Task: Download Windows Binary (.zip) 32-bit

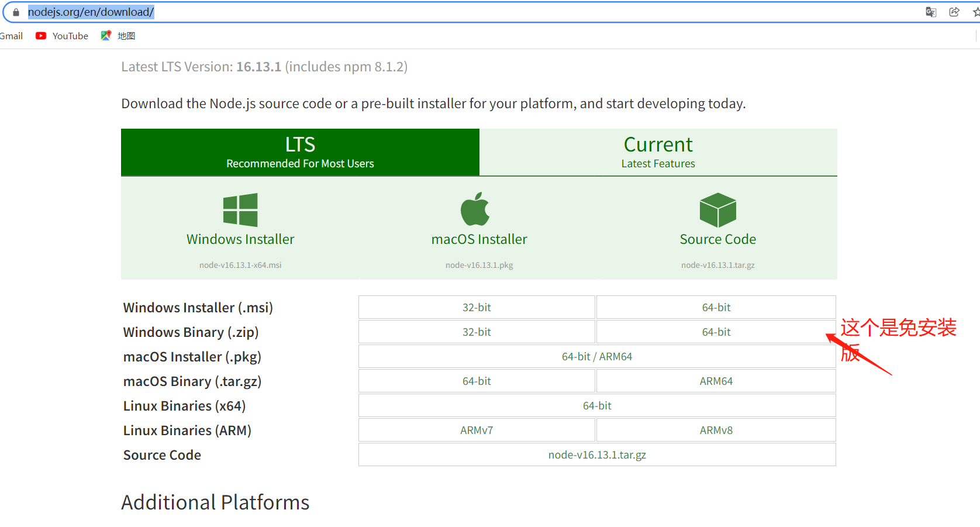Action: (x=477, y=332)
